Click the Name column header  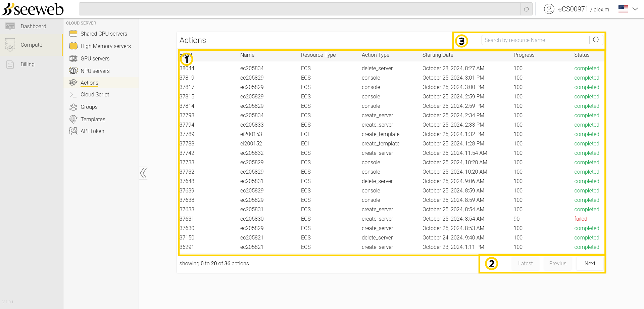247,55
